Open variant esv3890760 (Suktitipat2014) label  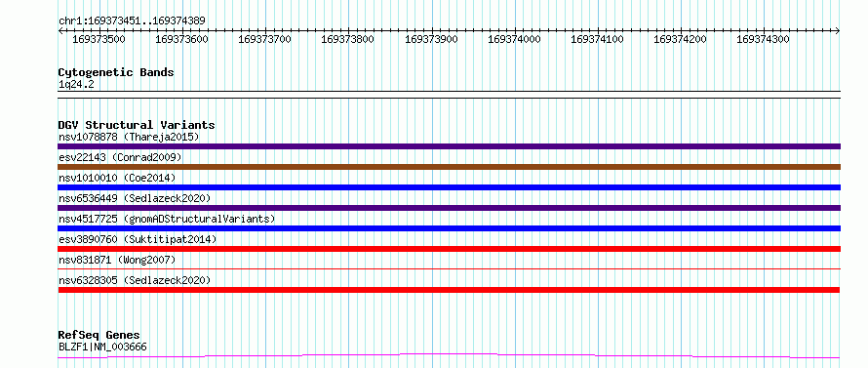pos(138,239)
